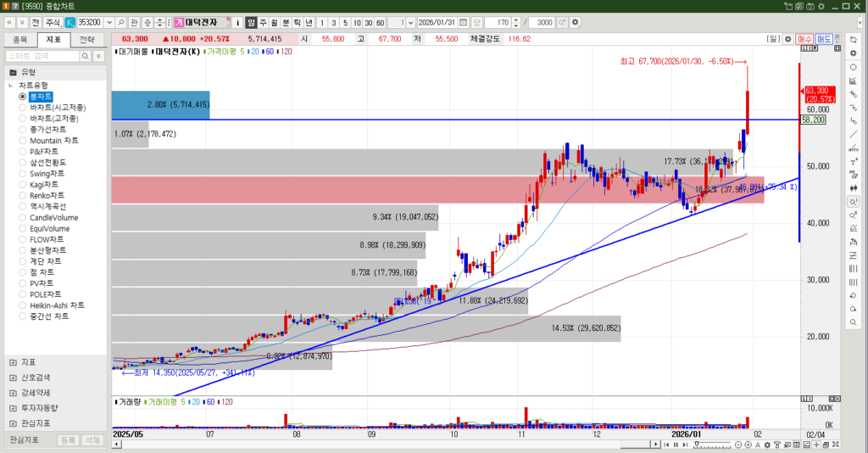This screenshot has width=868, height=453.
Task: Choose the Renko차트 chart type
Action: coord(23,196)
